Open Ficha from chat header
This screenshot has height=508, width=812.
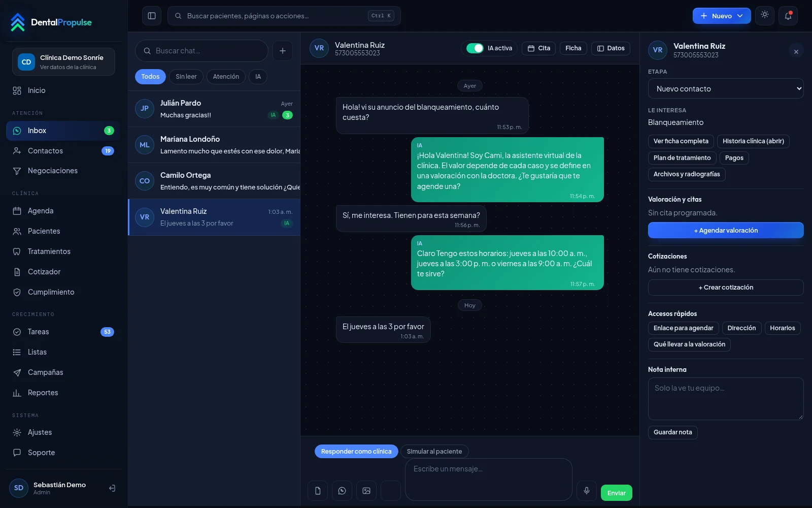pyautogui.click(x=573, y=48)
